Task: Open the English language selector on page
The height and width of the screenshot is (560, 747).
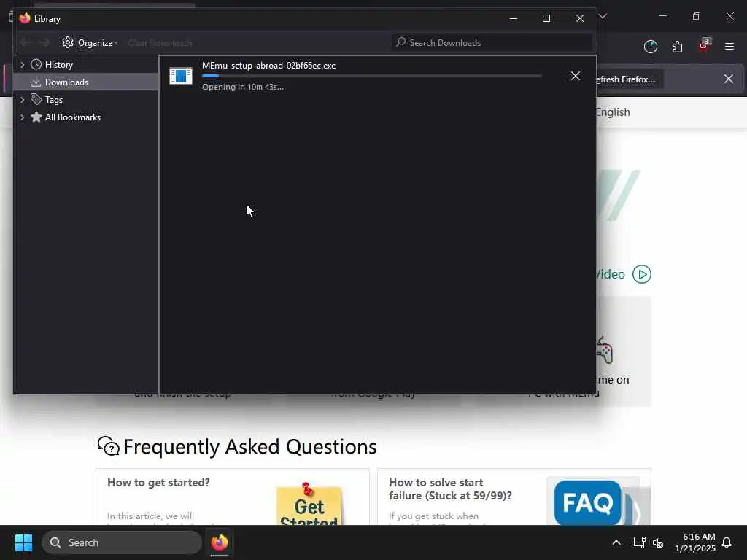Action: coord(613,112)
